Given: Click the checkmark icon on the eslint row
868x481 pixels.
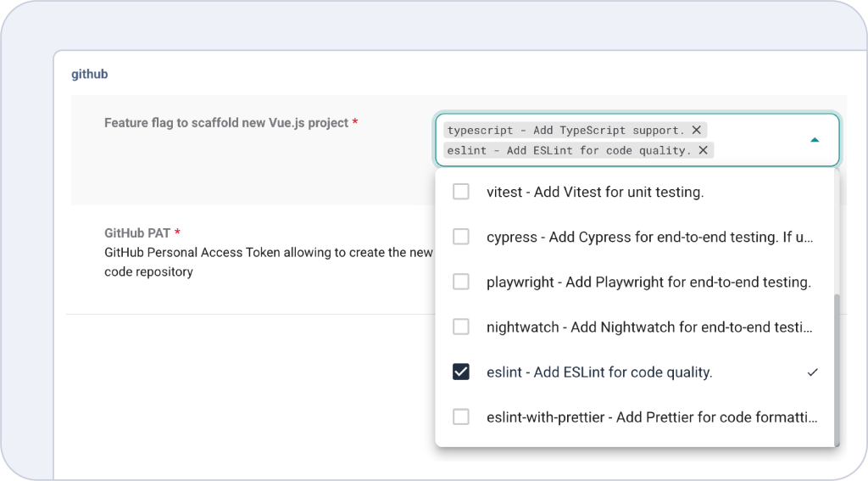Looking at the screenshot, I should pyautogui.click(x=812, y=372).
